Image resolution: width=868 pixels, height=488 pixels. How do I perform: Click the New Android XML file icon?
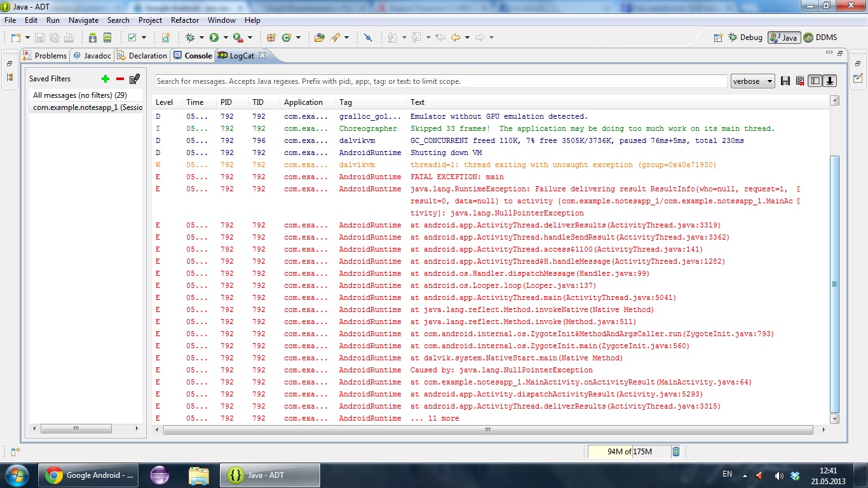click(x=166, y=37)
